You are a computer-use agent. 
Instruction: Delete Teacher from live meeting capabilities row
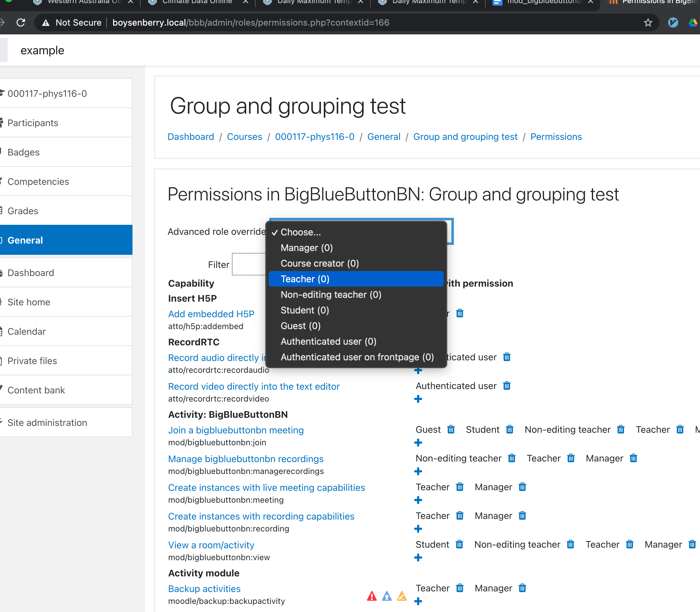point(460,487)
